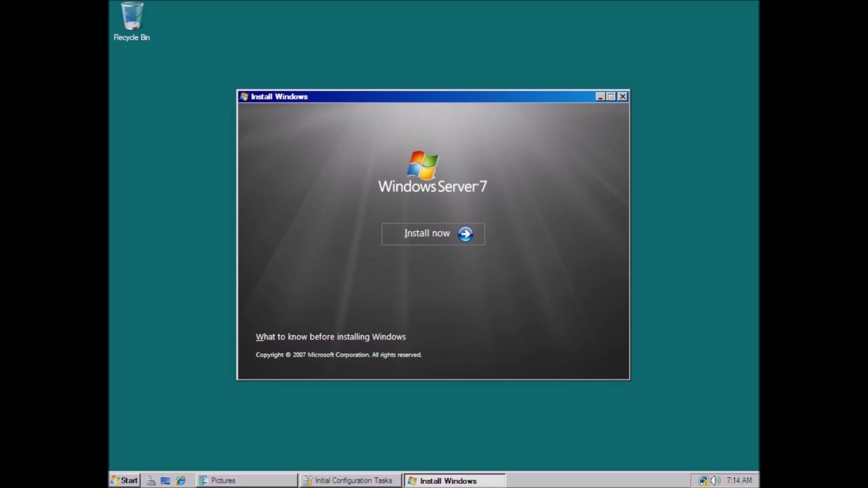Click the blue arrow beside Install now
This screenshot has height=488, width=868.
point(465,234)
